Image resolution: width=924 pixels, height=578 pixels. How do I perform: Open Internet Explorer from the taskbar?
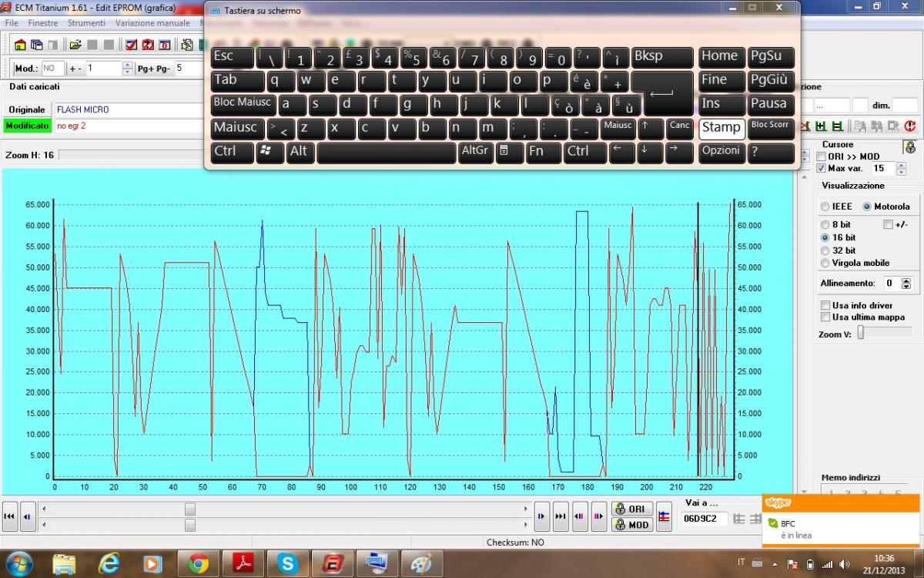(109, 563)
